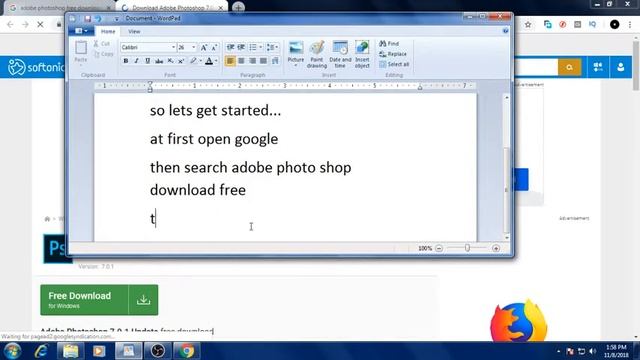
Task: Click the Paste button
Action: pos(81,51)
